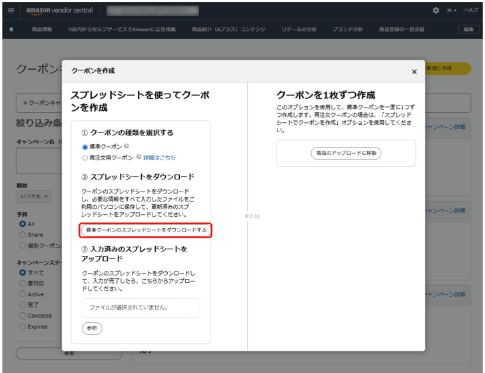Select the Share budget radio button
Screen dimensions: 485x373
pos(22,235)
